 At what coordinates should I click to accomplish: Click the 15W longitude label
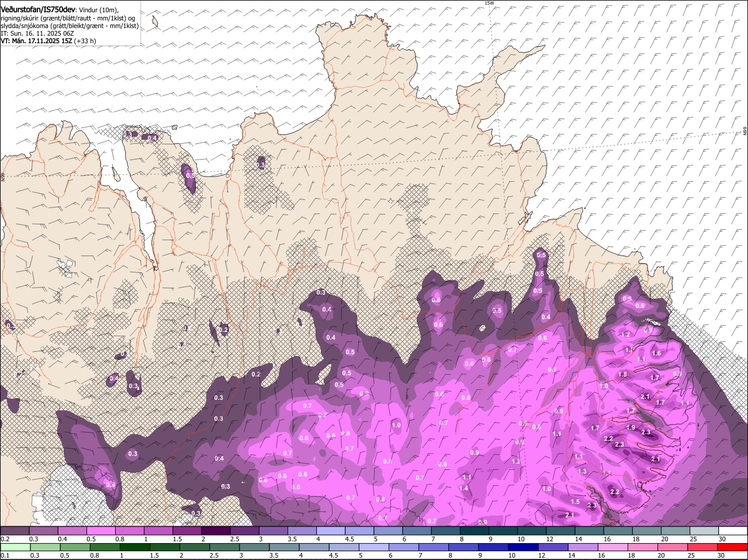click(489, 3)
